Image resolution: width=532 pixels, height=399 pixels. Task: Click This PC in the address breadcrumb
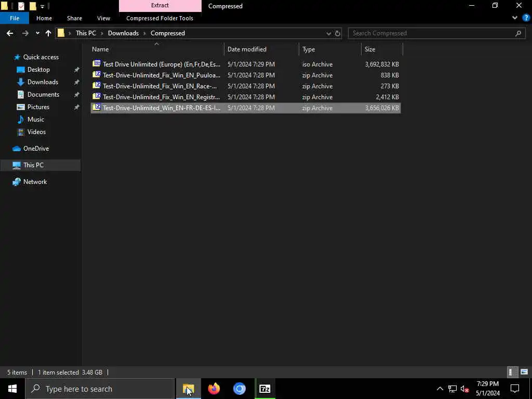click(x=86, y=33)
